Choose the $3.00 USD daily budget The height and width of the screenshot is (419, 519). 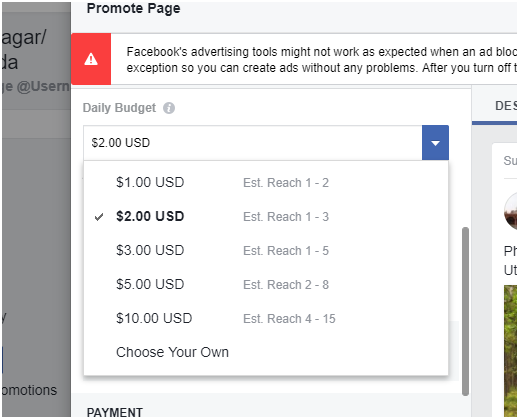point(266,251)
